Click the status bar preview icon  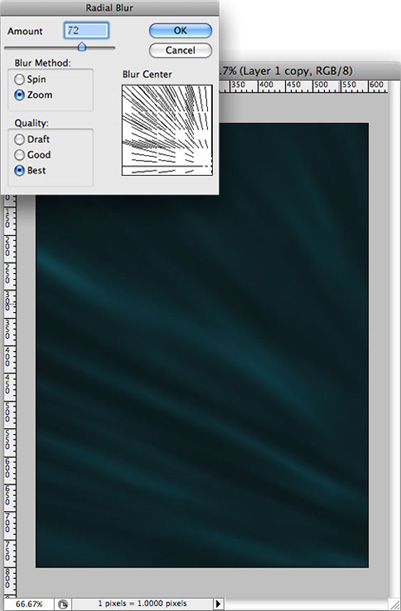(62, 604)
